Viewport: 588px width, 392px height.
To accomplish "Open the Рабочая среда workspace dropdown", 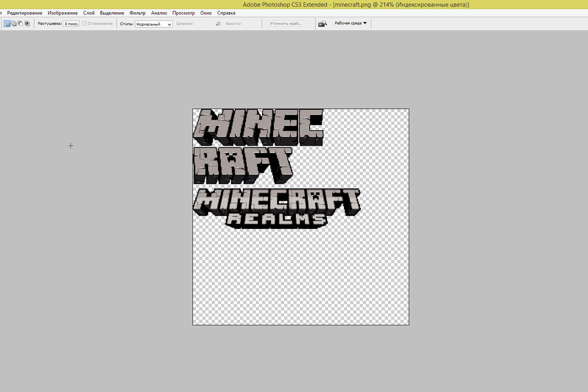I will [350, 23].
